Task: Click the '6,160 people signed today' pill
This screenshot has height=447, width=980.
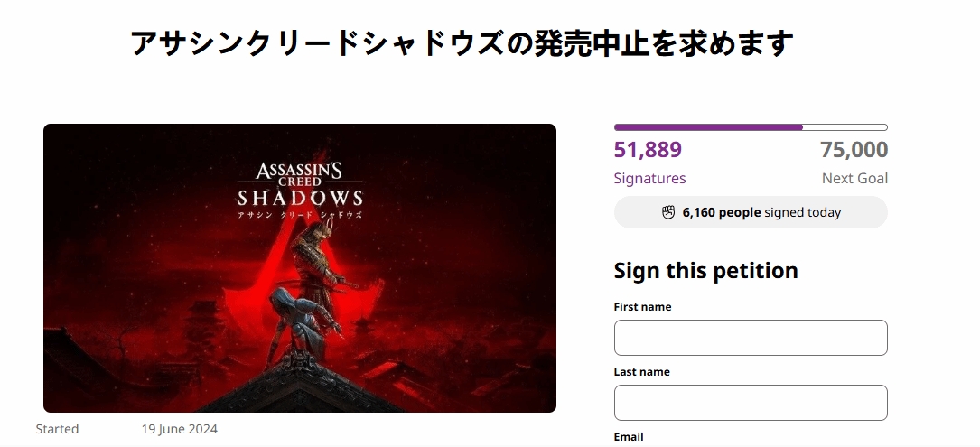Action: tap(751, 212)
